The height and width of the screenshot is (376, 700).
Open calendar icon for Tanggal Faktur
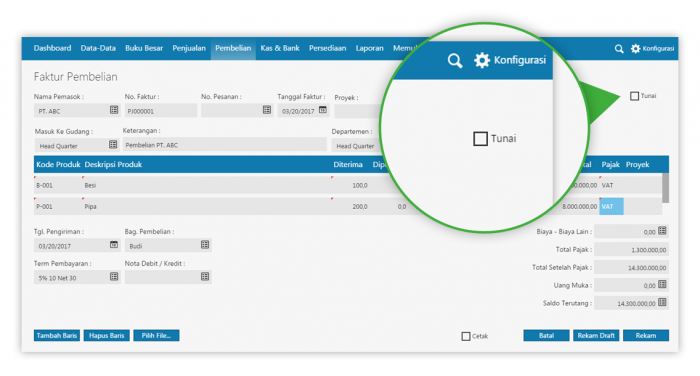[323, 110]
